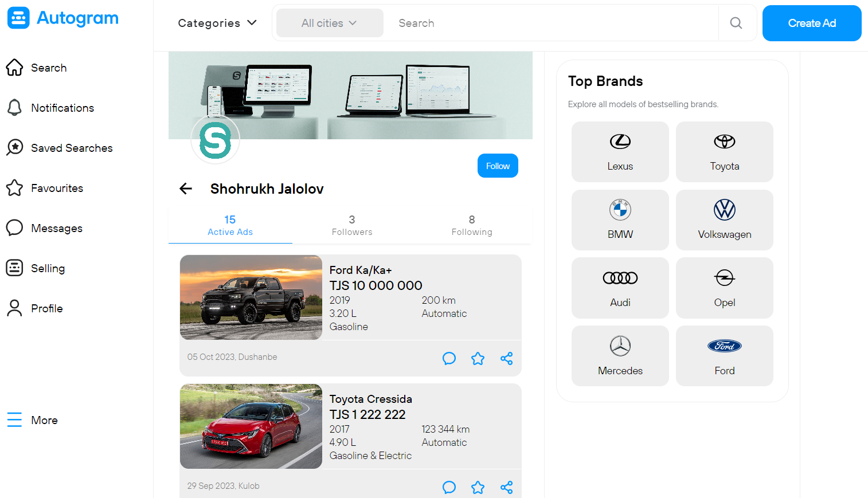
Task: Switch to the 8 Following tab
Action: [x=472, y=225]
